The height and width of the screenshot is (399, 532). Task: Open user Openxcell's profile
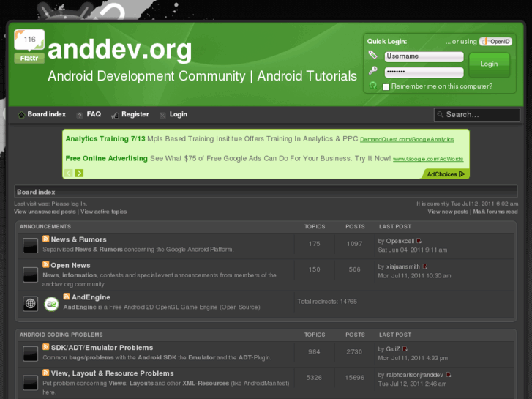[x=400, y=241]
